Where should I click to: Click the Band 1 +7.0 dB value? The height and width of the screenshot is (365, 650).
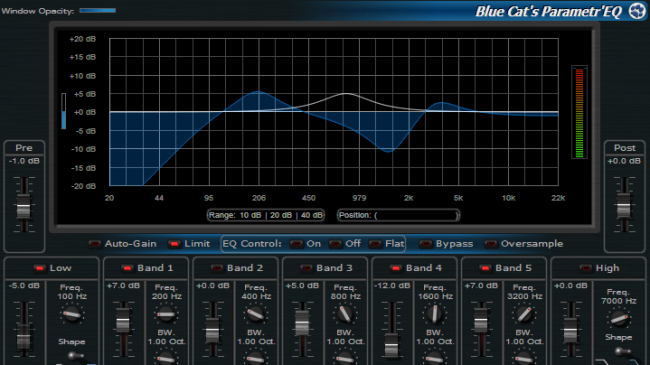pyautogui.click(x=123, y=286)
